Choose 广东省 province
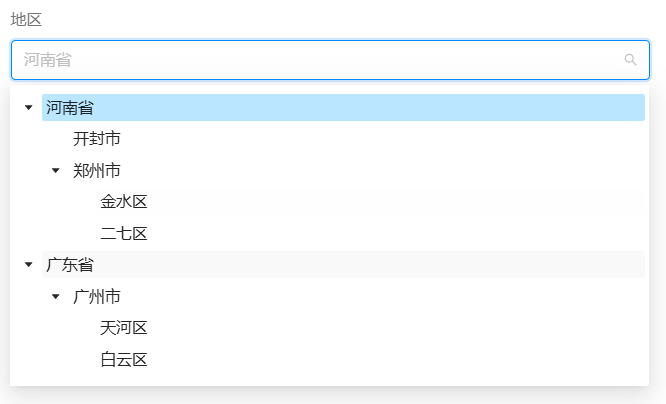Screen dimensions: 666x404 [x=70, y=265]
